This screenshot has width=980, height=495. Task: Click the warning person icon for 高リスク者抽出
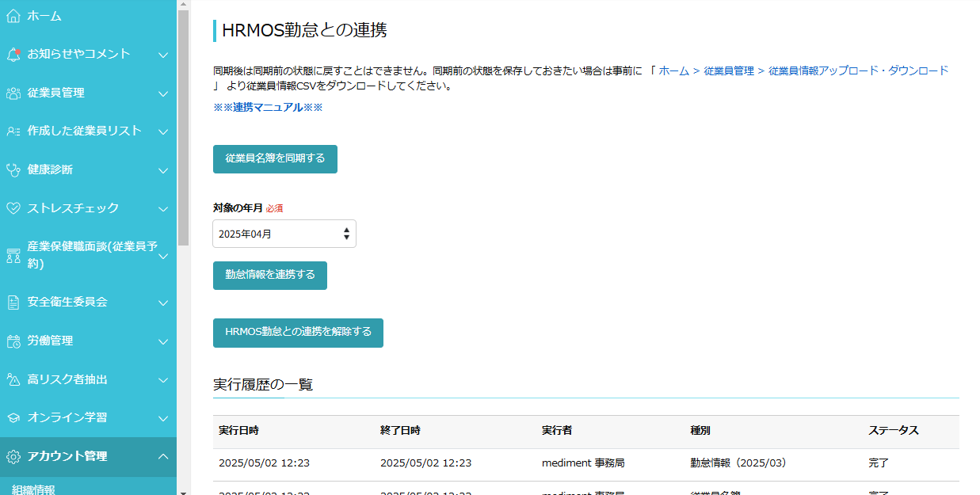(x=13, y=380)
